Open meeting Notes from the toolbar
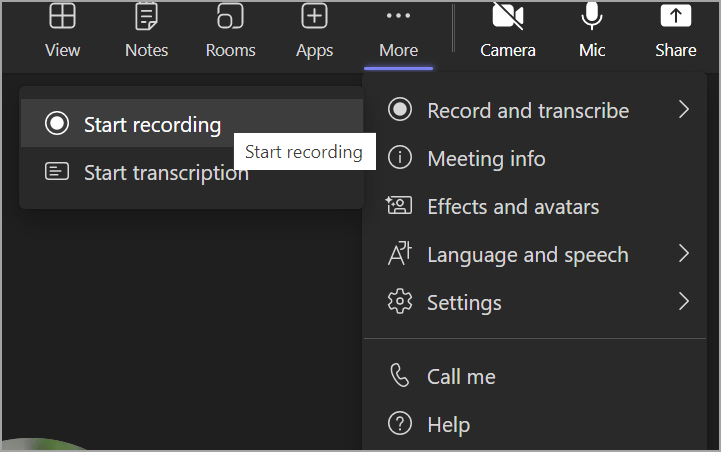 pyautogui.click(x=146, y=30)
